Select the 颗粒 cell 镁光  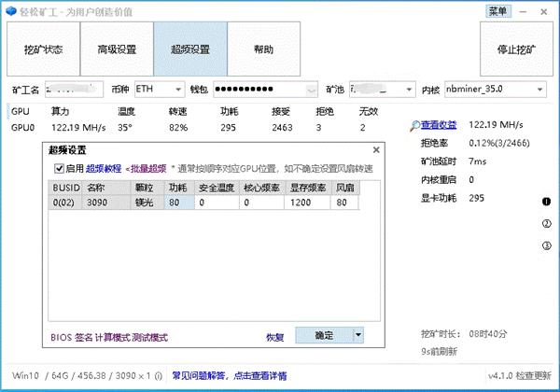click(x=147, y=203)
